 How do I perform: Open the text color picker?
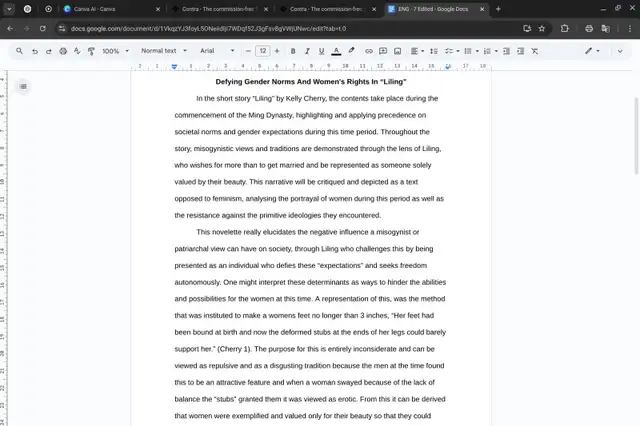tap(336, 51)
